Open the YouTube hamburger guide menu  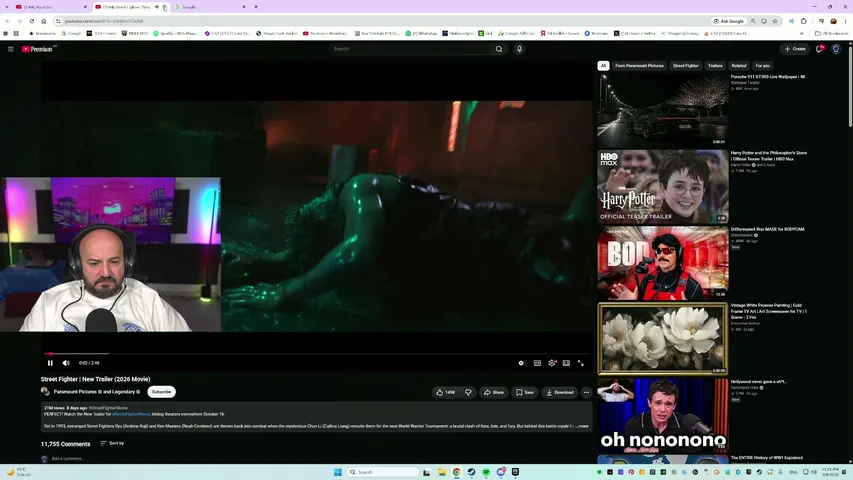click(10, 49)
